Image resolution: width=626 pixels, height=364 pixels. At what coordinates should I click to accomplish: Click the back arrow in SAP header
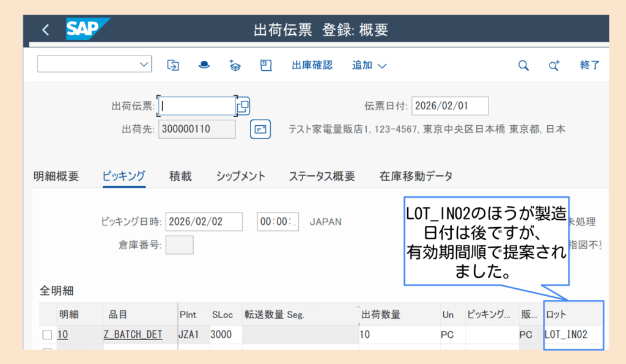click(x=45, y=30)
